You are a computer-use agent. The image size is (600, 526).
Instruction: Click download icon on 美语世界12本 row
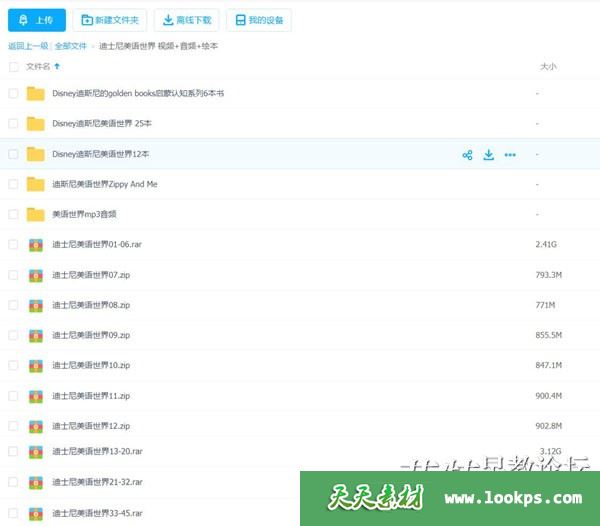click(x=489, y=155)
